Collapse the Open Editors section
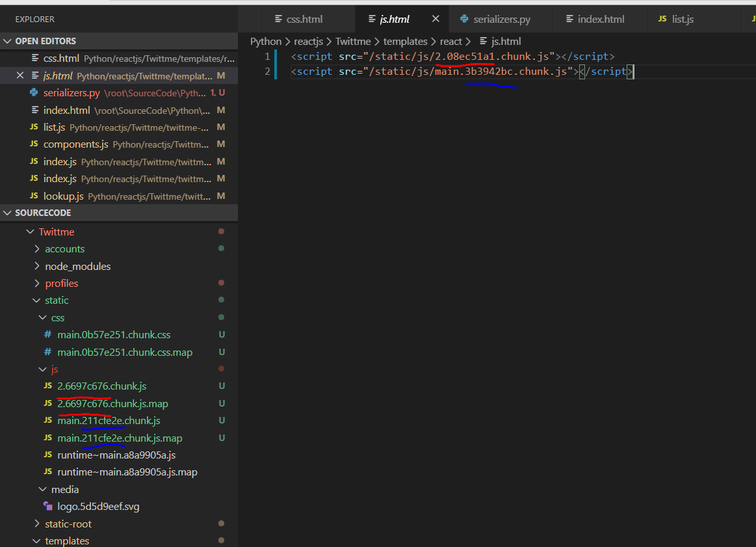This screenshot has height=547, width=756. [8, 41]
